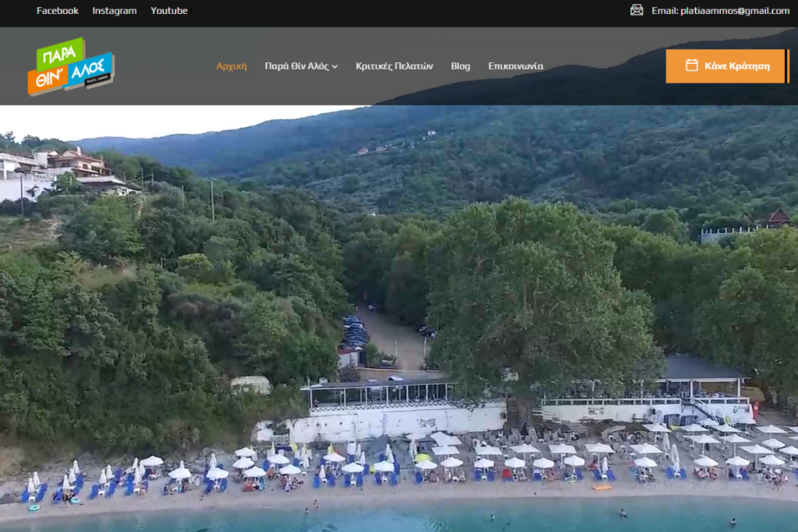
Task: Open the Instagram link
Action: point(115,10)
